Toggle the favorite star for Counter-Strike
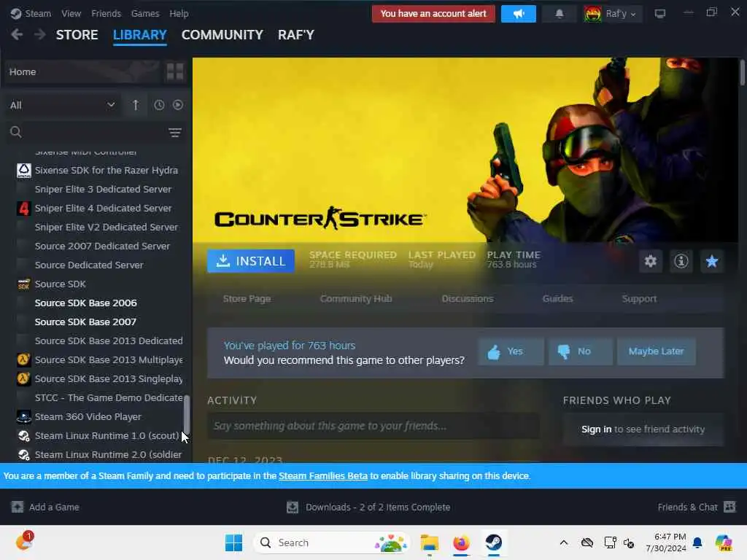This screenshot has width=747, height=560. [x=712, y=261]
